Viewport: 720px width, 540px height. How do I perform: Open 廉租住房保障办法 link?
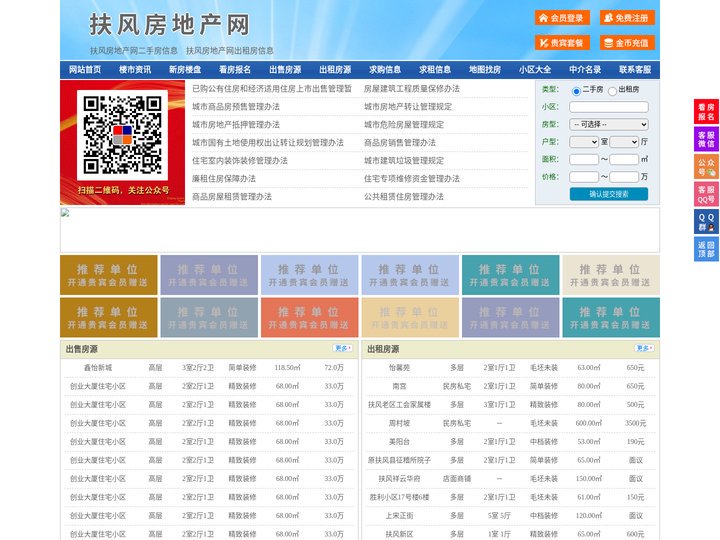(x=224, y=179)
